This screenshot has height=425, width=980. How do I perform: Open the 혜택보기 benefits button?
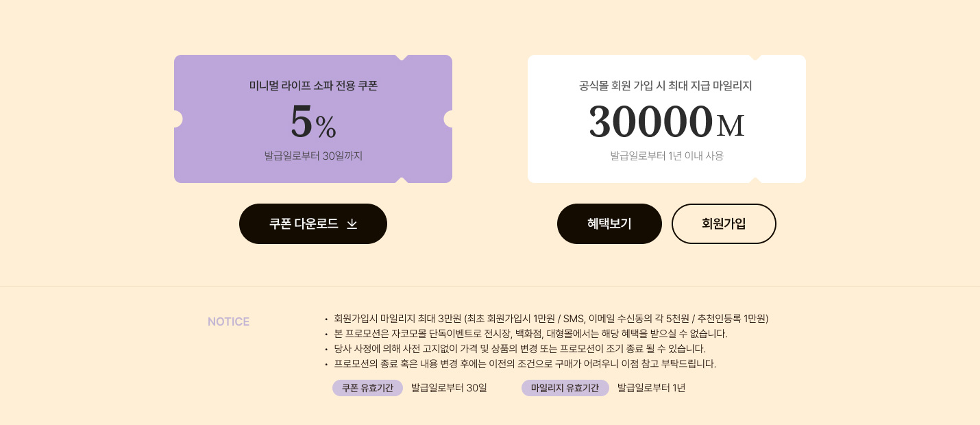(609, 223)
